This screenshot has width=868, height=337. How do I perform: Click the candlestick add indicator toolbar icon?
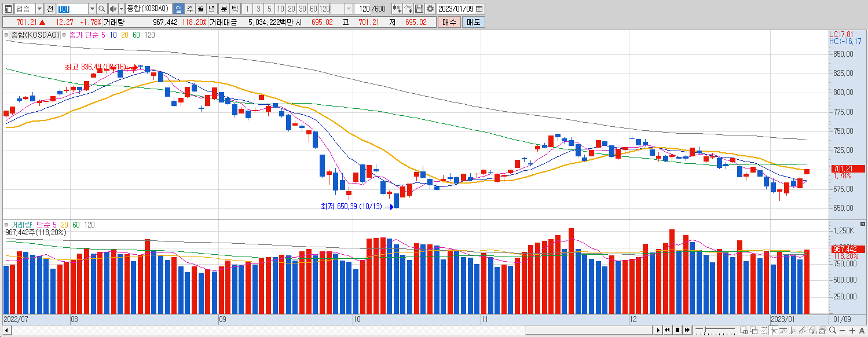pyautogui.click(x=397, y=9)
